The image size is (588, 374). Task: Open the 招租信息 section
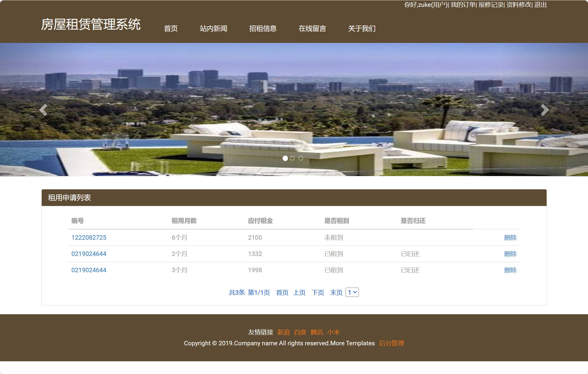pyautogui.click(x=263, y=29)
